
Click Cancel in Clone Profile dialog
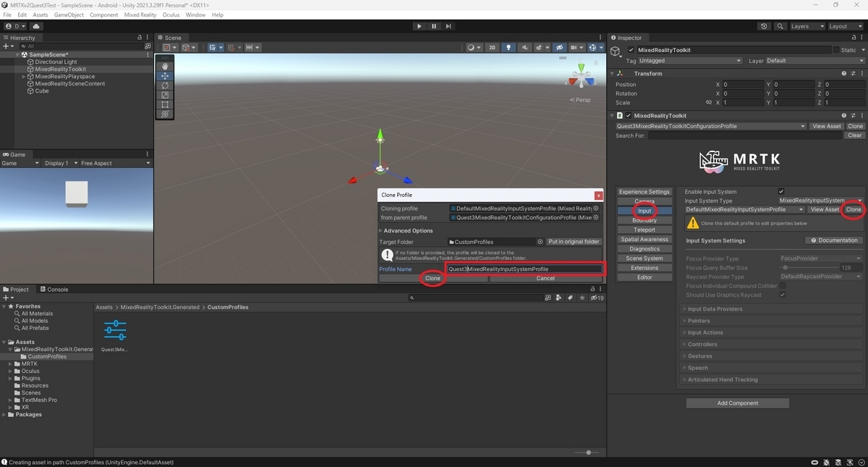545,278
